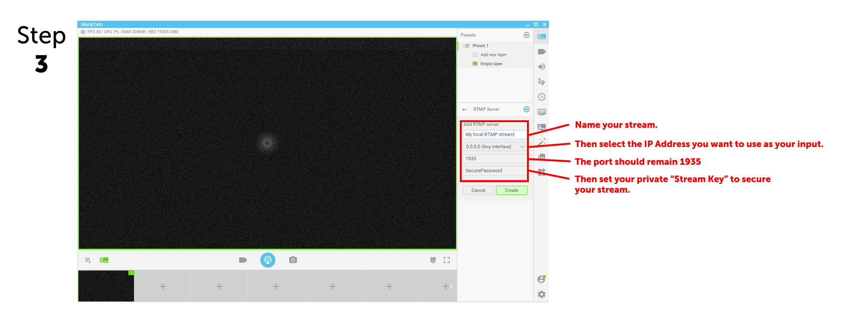
Task: Click the plus icon next to Add new layer
Action: (475, 55)
